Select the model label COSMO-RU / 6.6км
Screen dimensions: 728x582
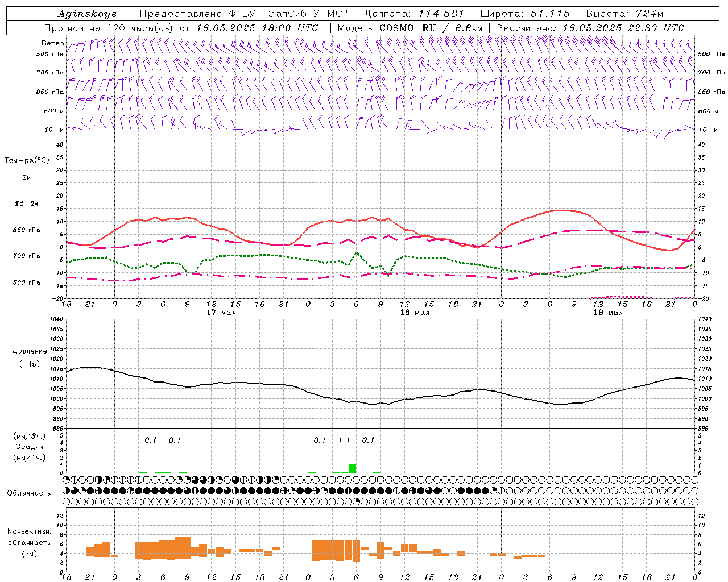[x=431, y=28]
